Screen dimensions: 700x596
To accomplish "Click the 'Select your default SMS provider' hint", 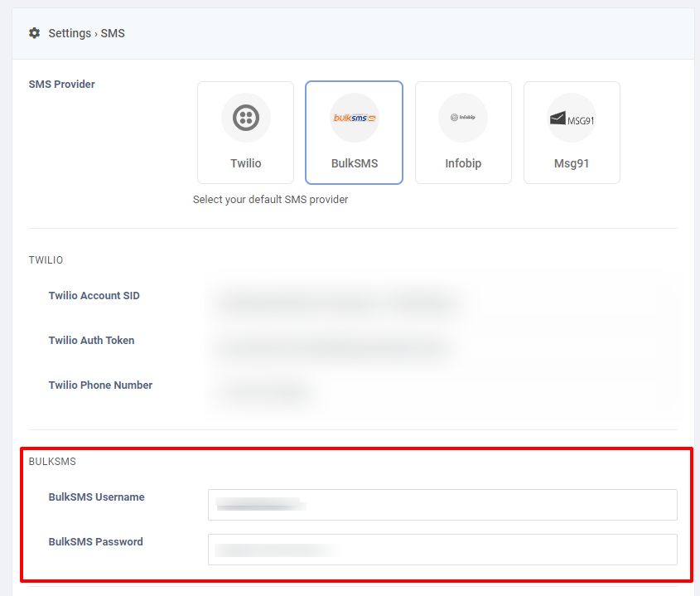I will coord(270,200).
